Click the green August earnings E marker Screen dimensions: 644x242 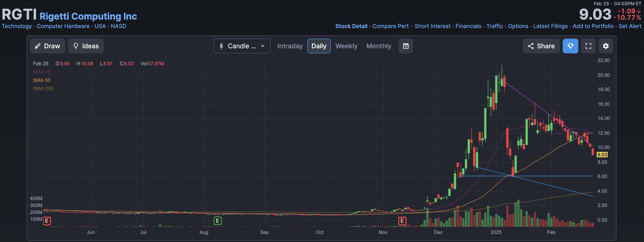coord(217,221)
